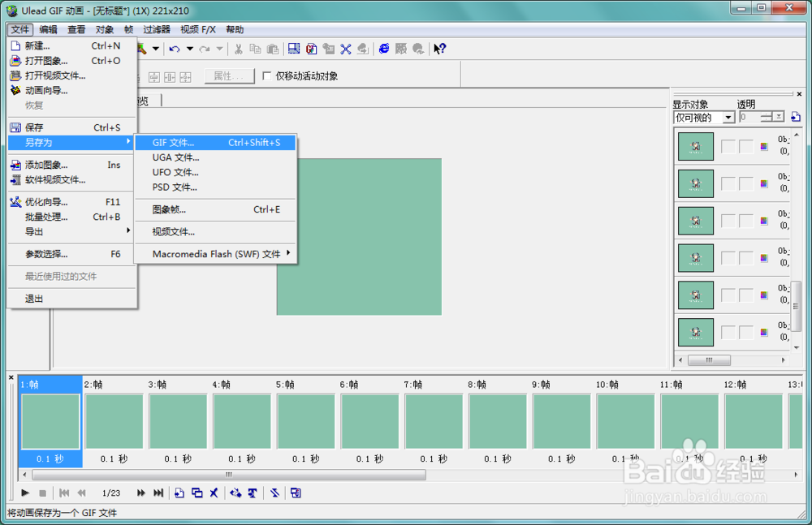Screen dimensions: 812x525
Task: Click the stop playback square button
Action: (x=43, y=493)
